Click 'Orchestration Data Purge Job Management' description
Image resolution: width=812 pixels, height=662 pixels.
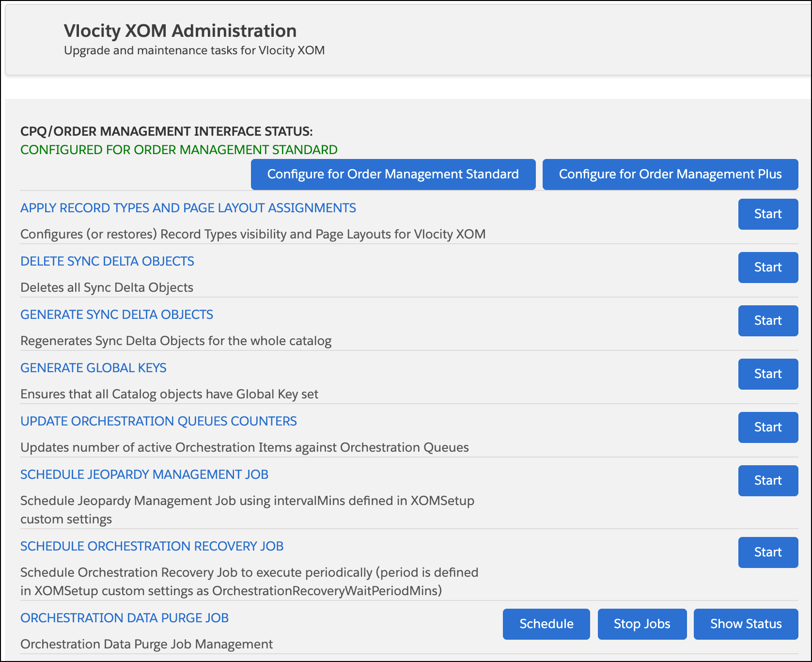tap(146, 644)
